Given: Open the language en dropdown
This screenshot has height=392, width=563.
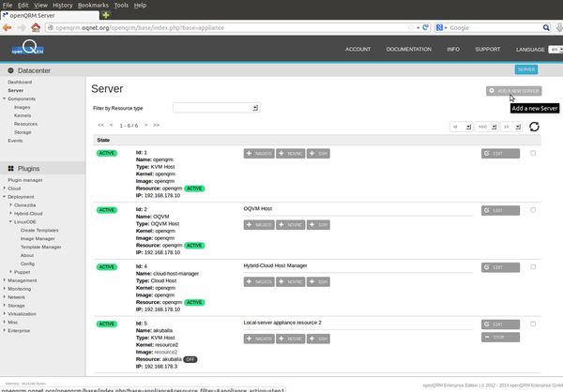Looking at the screenshot, I should click(555, 49).
